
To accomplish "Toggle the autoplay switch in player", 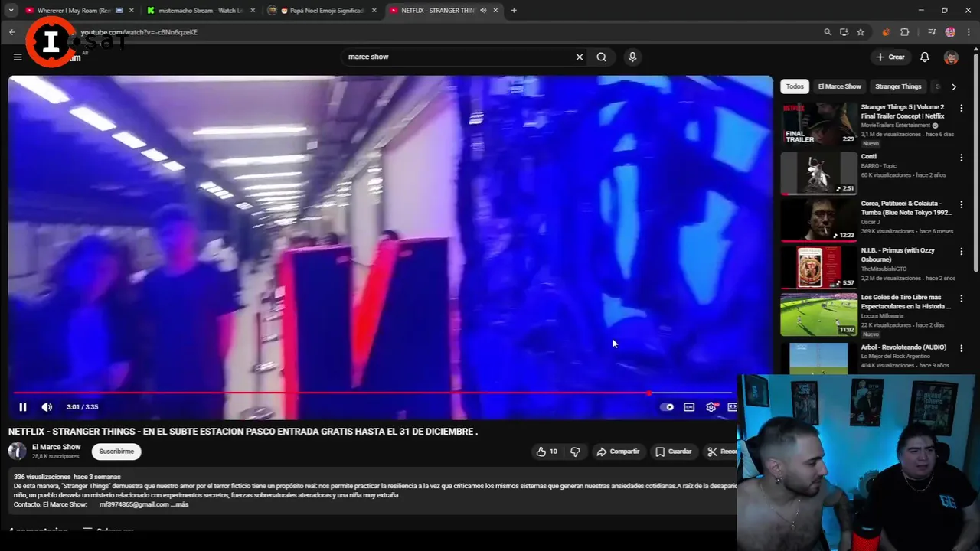I will pyautogui.click(x=668, y=407).
